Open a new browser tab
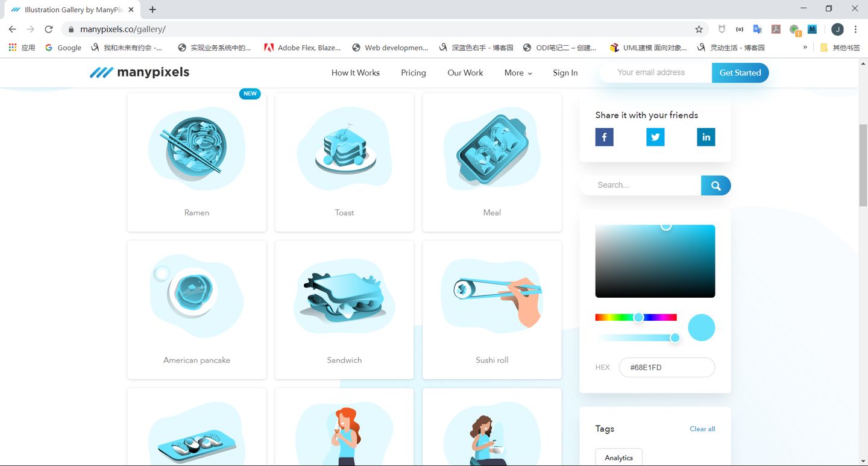The height and width of the screenshot is (466, 868). tap(153, 10)
